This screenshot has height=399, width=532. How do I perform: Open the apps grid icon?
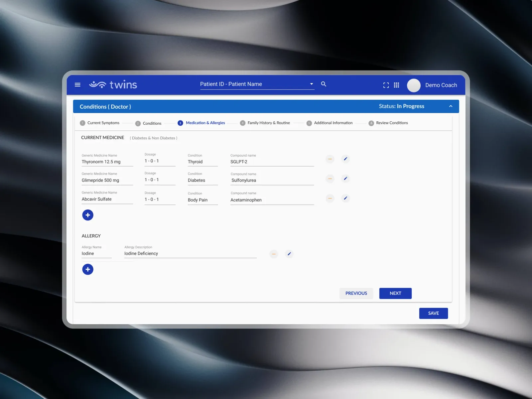point(396,85)
